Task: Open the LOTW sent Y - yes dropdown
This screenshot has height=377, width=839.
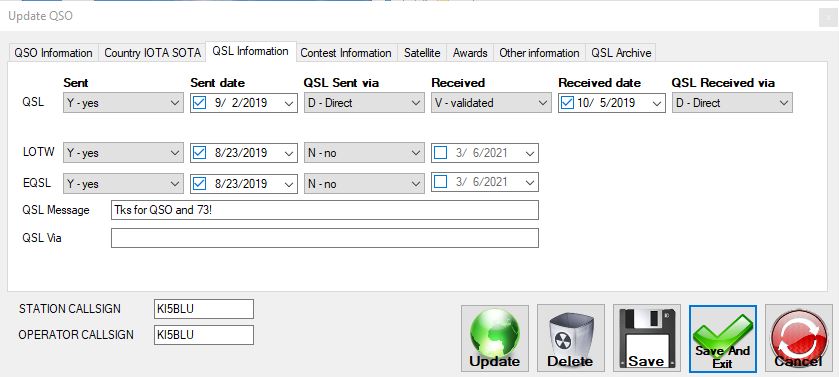Action: (123, 153)
